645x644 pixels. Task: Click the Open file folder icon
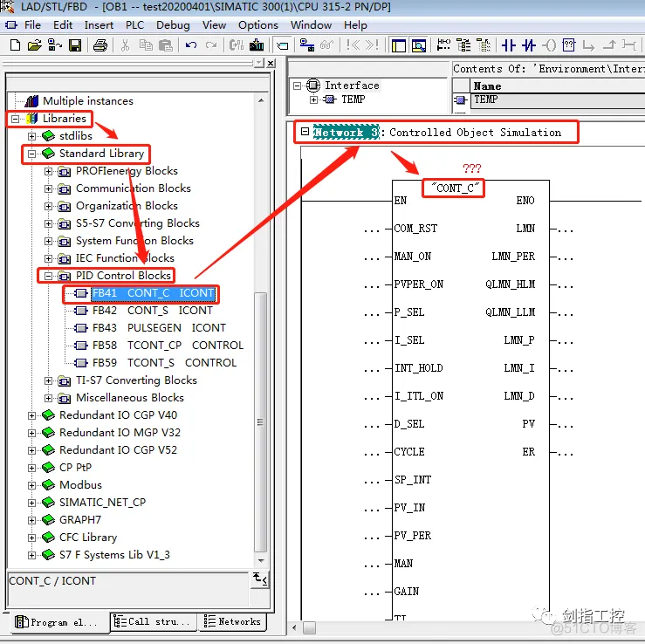(x=35, y=45)
